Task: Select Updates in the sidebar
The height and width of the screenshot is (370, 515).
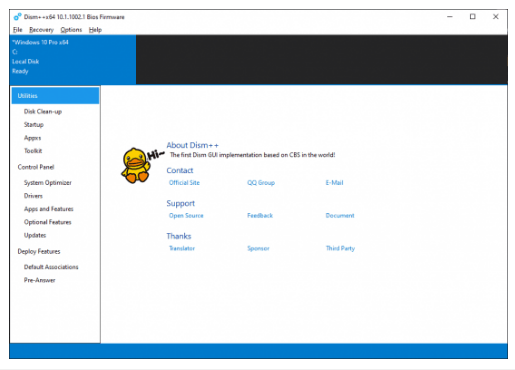Action: [x=35, y=235]
